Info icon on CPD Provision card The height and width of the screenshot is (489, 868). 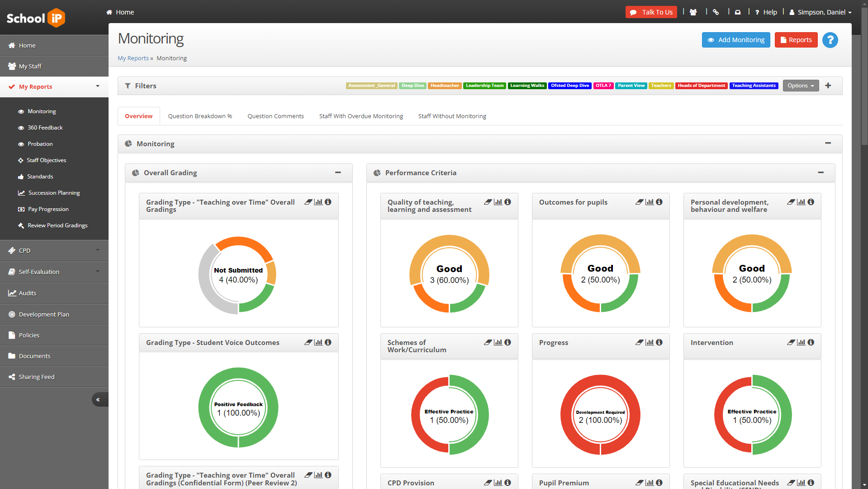point(508,483)
